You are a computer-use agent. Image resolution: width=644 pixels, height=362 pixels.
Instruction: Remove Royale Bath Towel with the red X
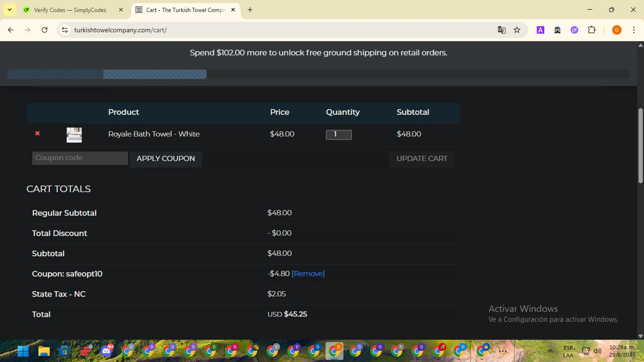point(37,134)
